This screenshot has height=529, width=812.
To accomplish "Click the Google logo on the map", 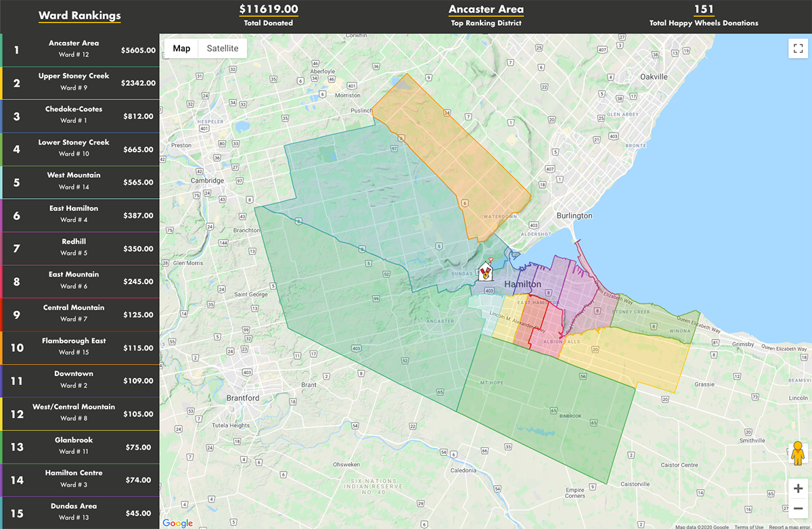I will (177, 522).
